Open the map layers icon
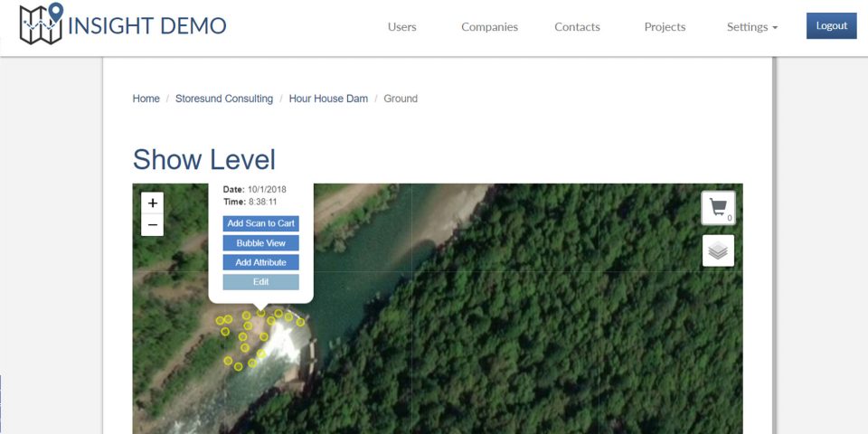The width and height of the screenshot is (868, 434). tap(718, 250)
